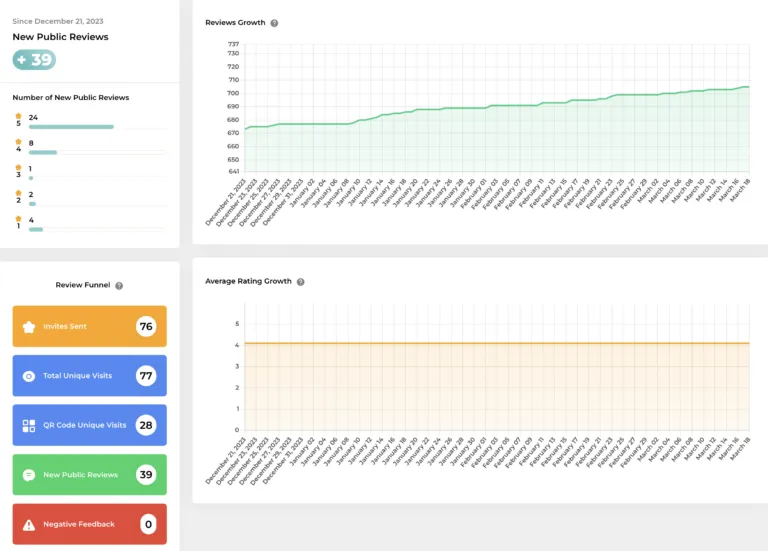The height and width of the screenshot is (551, 768).
Task: Click the Number of New Public Reviews label
Action: pos(71,97)
